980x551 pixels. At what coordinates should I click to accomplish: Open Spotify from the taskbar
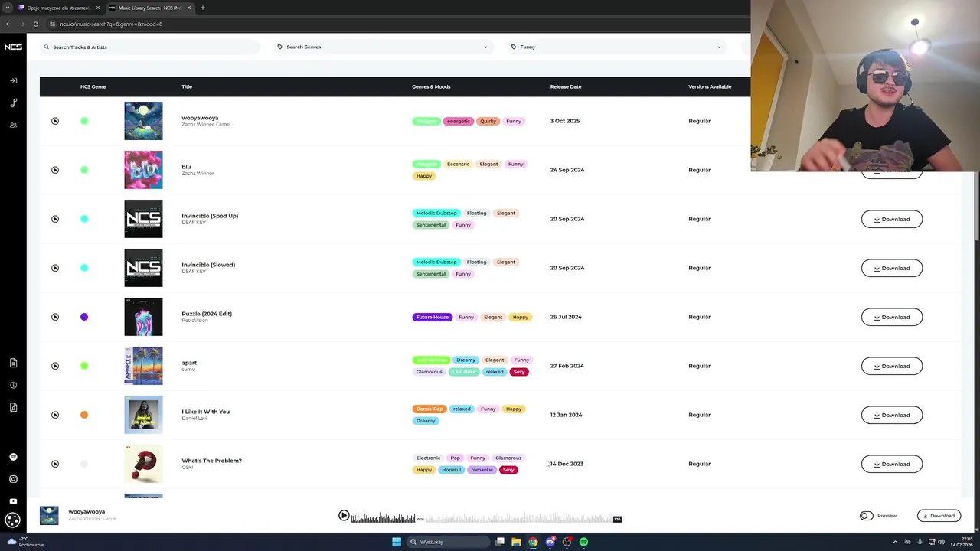[583, 542]
